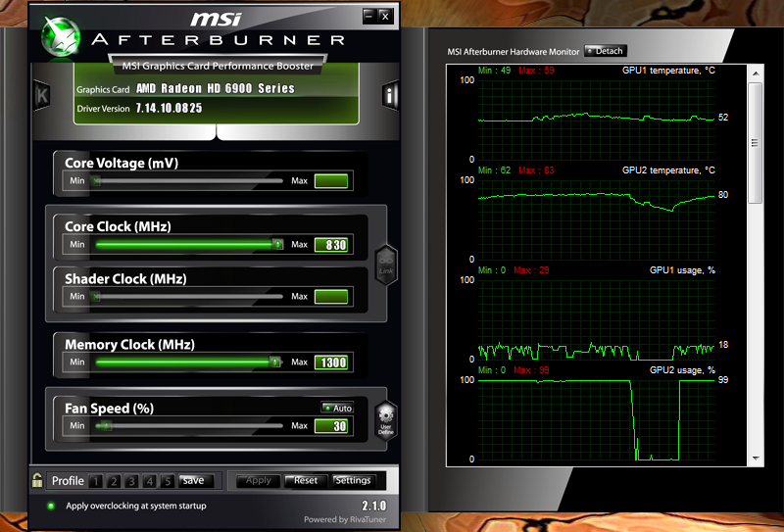This screenshot has height=532, width=784.
Task: Click the MSI Afterburner dragon logo
Action: [60, 37]
